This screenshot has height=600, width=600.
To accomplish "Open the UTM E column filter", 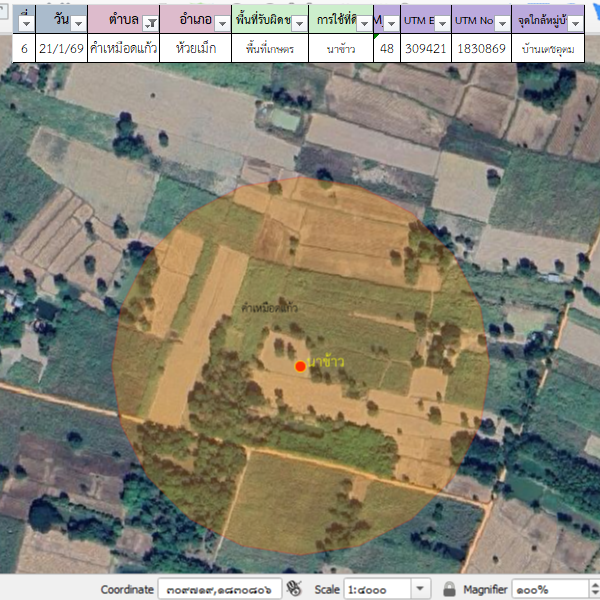I will click(442, 23).
